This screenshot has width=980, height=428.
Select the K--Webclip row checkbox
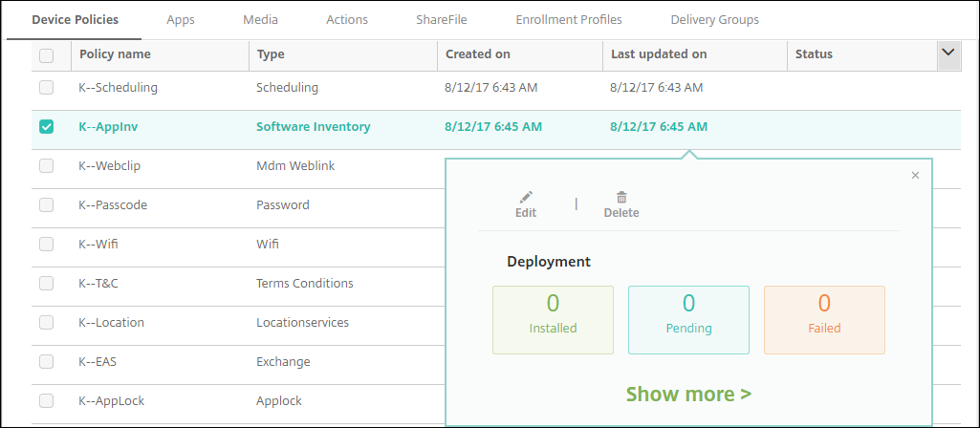(47, 165)
